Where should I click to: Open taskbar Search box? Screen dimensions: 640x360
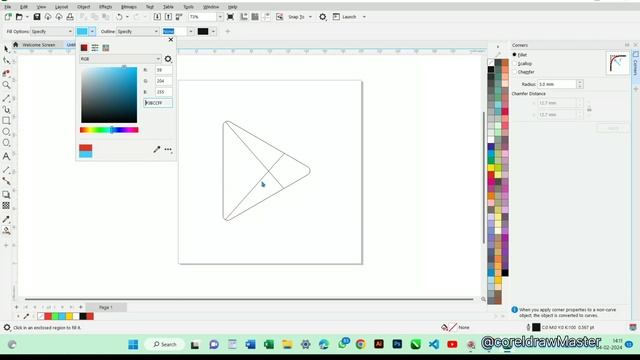click(164, 344)
